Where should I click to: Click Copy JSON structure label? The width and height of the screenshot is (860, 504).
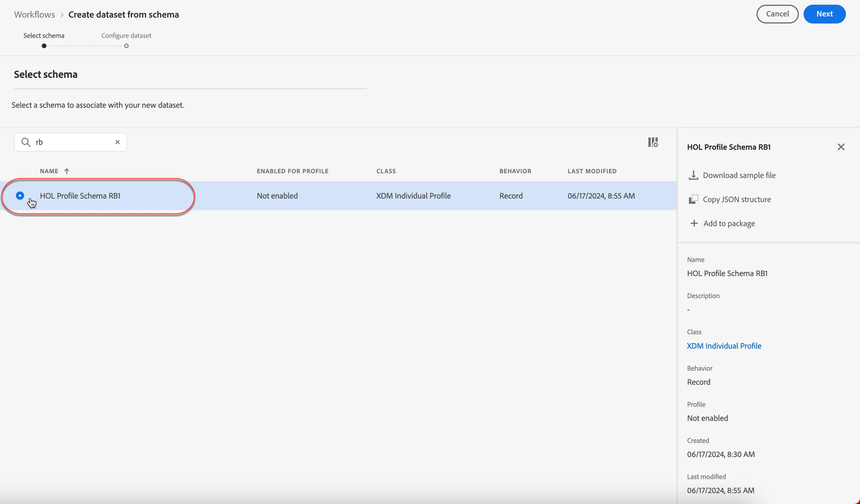click(737, 199)
